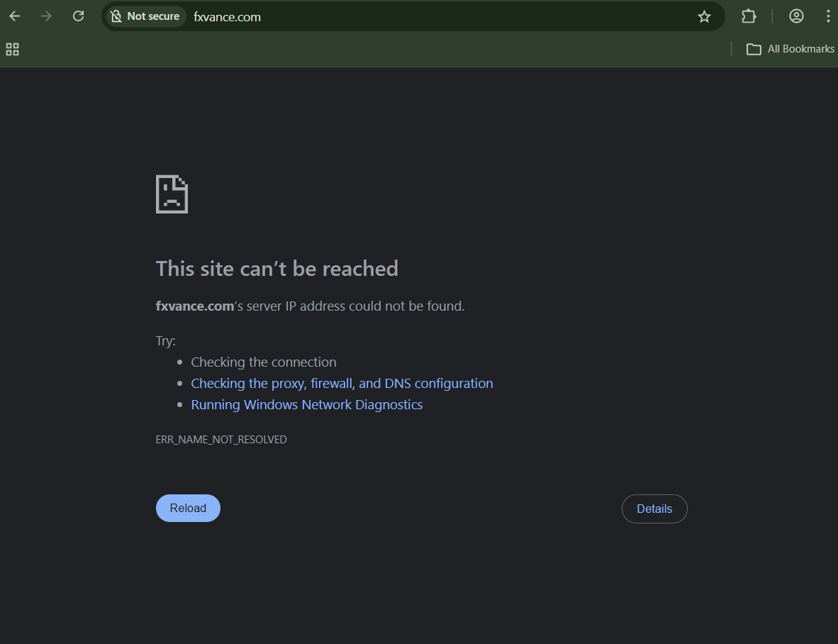
Task: Open the Not secure site info chip
Action: click(145, 16)
